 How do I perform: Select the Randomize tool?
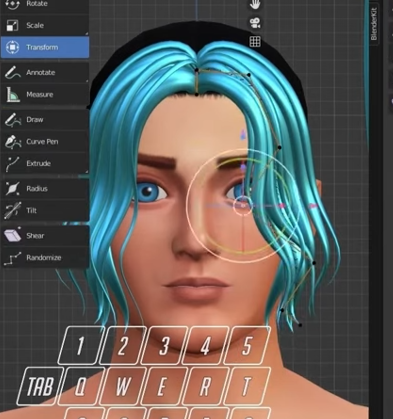pos(45,258)
